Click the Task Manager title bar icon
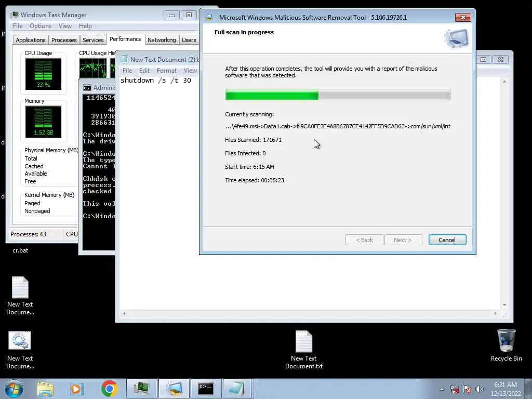The height and width of the screenshot is (399, 532). click(14, 15)
